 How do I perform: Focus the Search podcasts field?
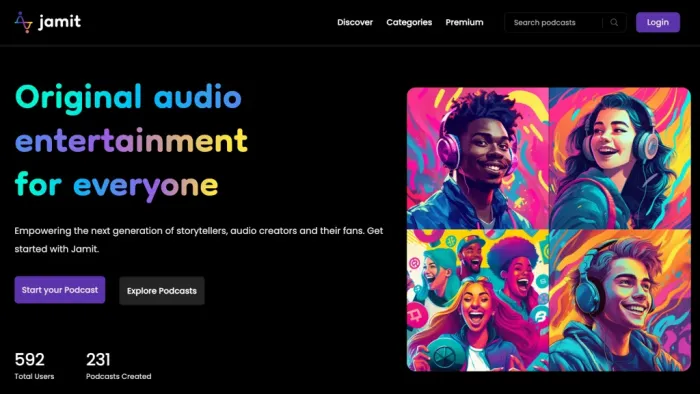click(554, 22)
